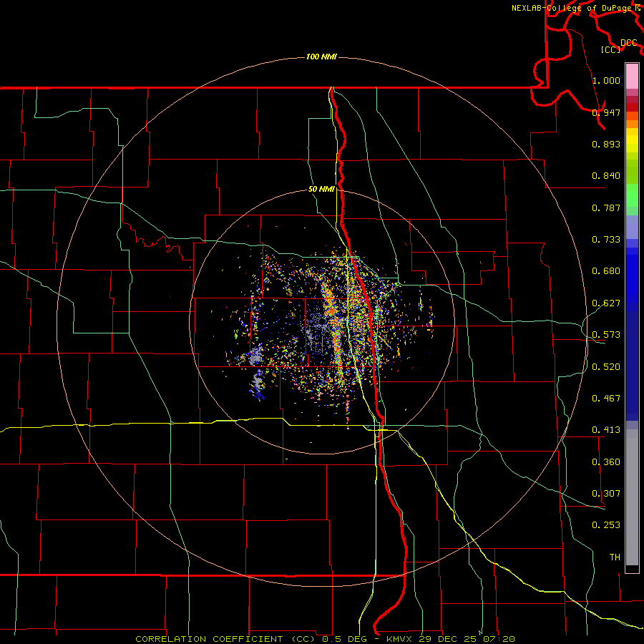Viewport: 644px width, 644px height.
Task: Click the KMVX radar site identifier
Action: (401, 639)
